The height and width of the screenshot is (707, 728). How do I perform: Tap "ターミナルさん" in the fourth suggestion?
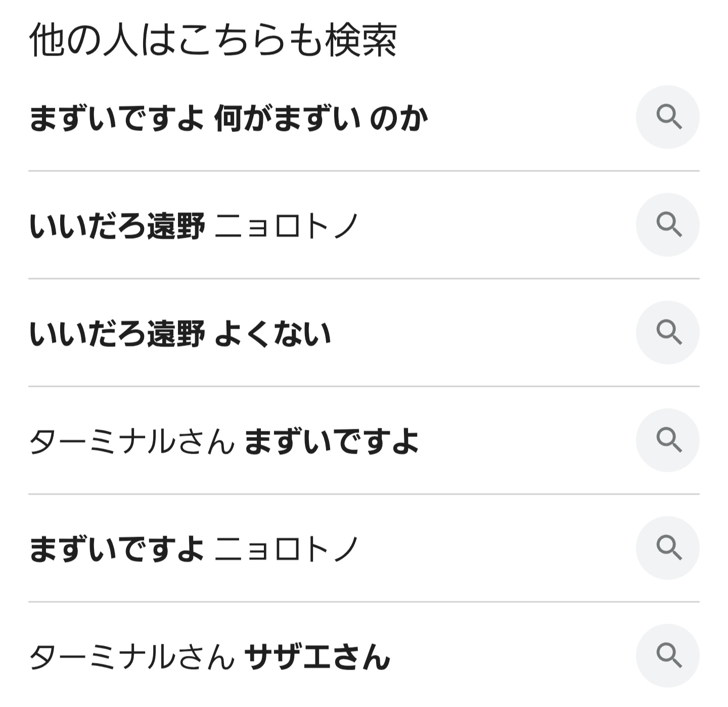click(x=132, y=441)
